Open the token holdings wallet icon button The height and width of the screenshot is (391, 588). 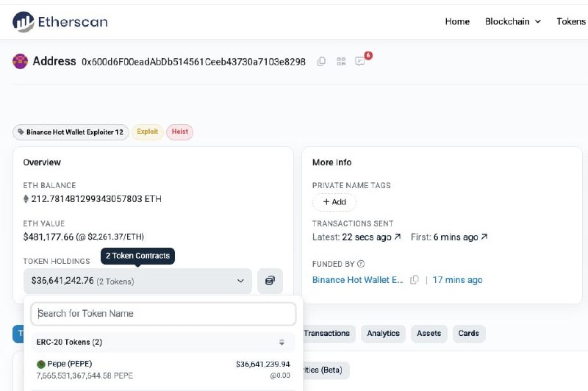click(x=270, y=281)
